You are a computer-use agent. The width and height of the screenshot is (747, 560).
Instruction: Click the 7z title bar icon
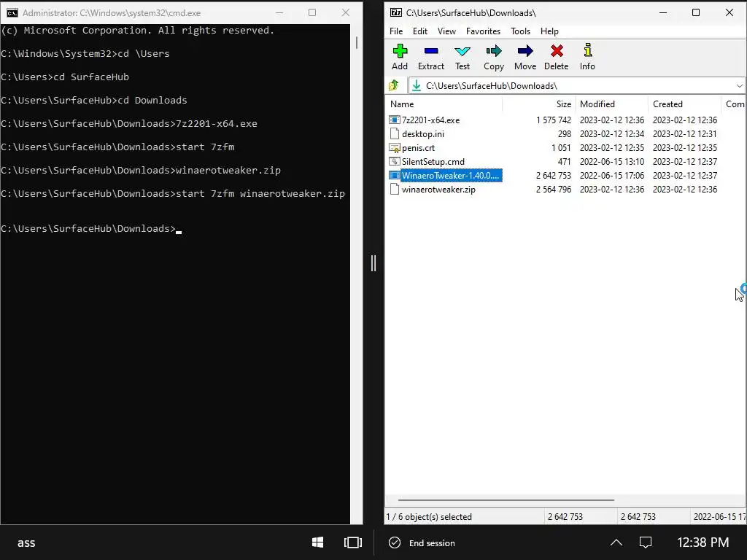click(x=396, y=12)
